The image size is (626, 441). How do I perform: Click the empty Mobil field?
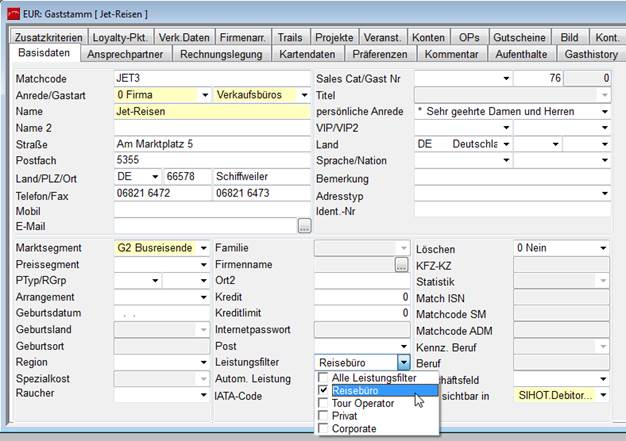pyautogui.click(x=212, y=210)
